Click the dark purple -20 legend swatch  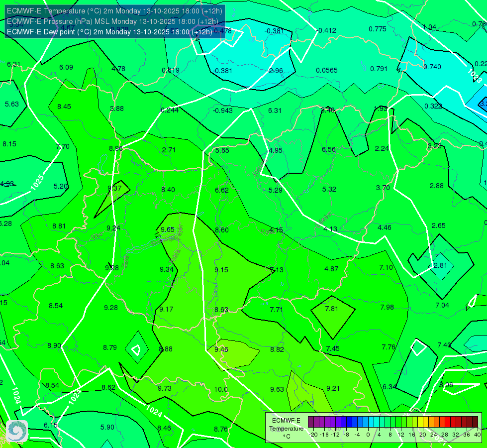311,422
